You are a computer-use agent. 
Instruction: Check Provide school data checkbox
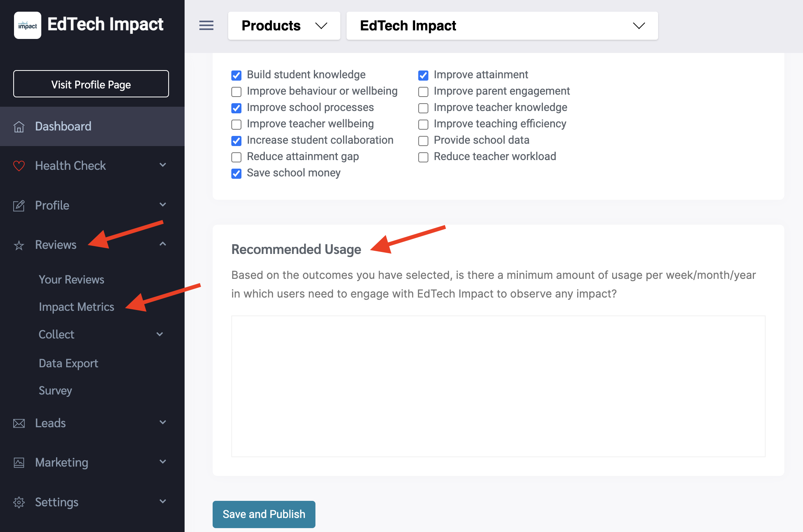423,141
